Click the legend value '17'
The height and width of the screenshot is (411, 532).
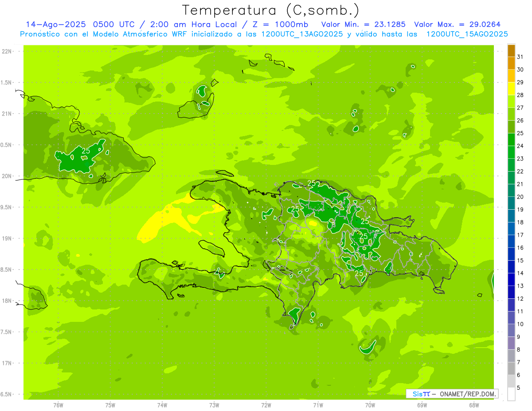(520, 235)
